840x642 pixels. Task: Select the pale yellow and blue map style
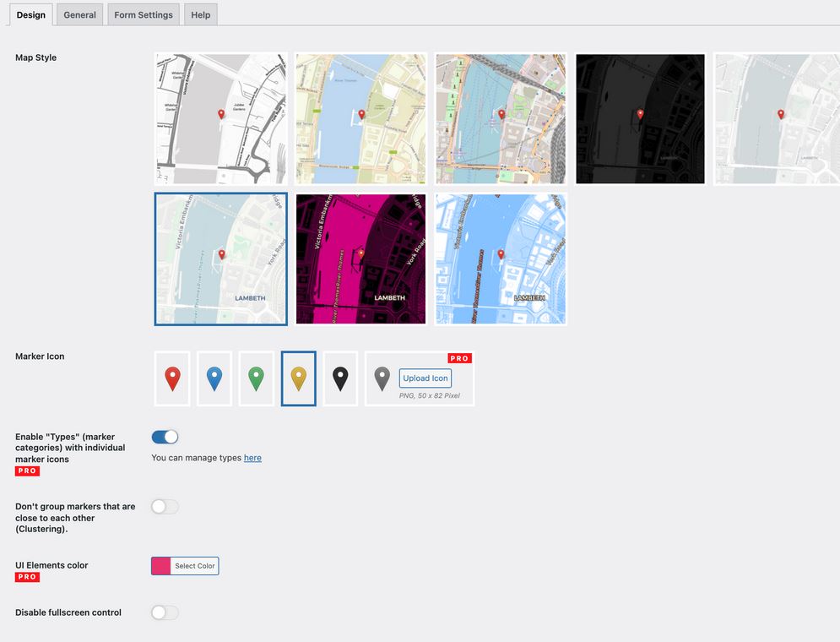click(x=360, y=118)
